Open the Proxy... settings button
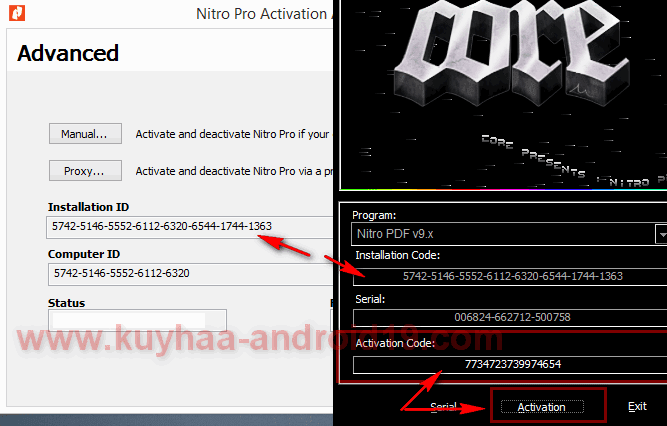The image size is (667, 426). click(85, 171)
